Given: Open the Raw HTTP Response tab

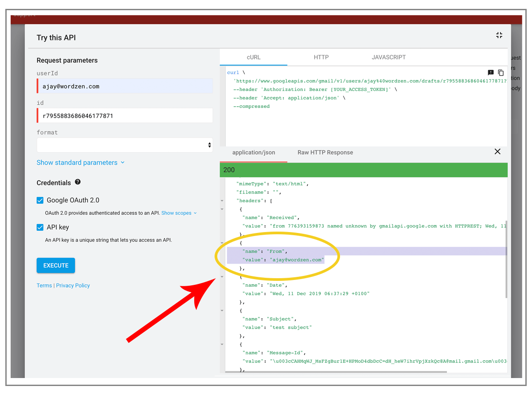Looking at the screenshot, I should [325, 152].
